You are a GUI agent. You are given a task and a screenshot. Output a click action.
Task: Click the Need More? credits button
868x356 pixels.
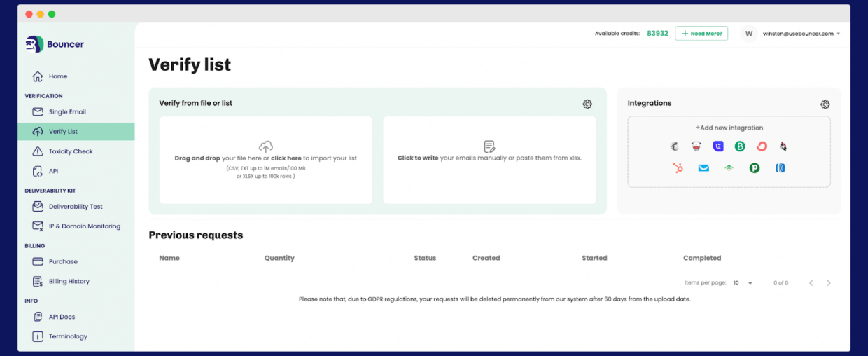point(701,34)
